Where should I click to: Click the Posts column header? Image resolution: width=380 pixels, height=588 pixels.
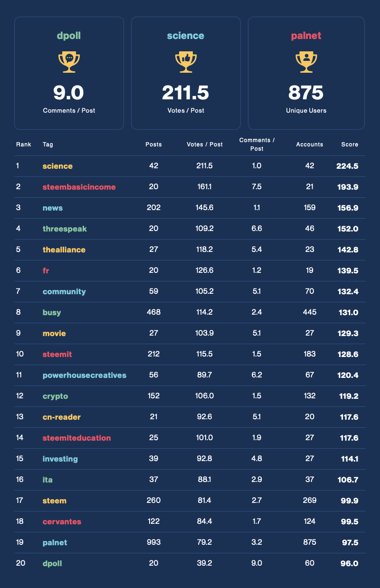click(x=153, y=145)
